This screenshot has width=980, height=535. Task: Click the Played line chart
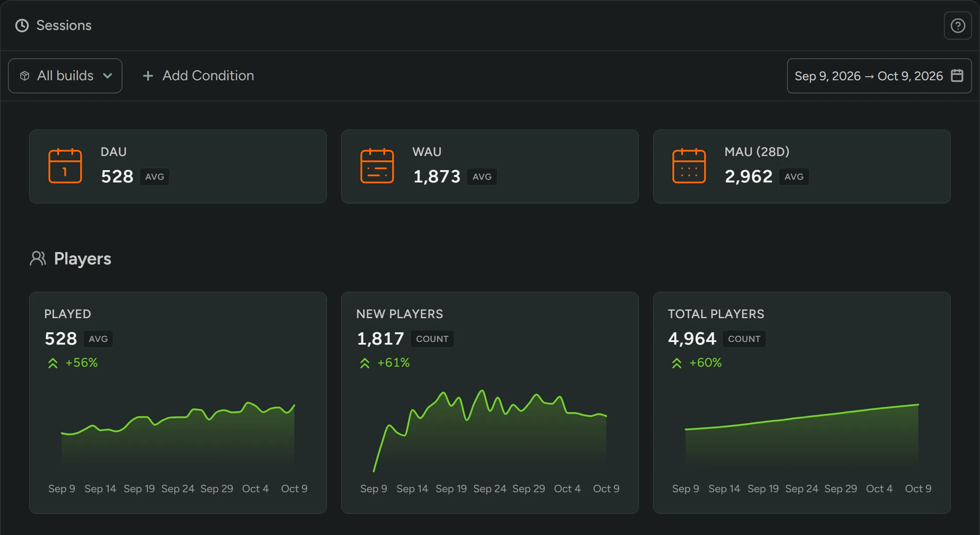[178, 434]
